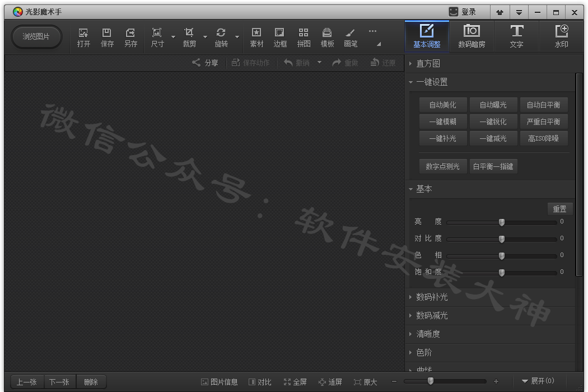Activate the 裁剪 crop tool
This screenshot has height=392, width=588.
point(189,38)
